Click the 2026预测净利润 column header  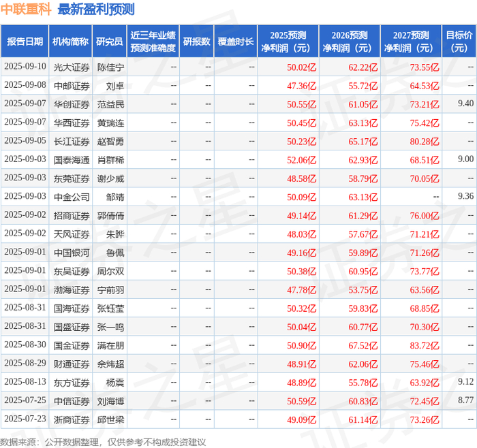click(350, 42)
